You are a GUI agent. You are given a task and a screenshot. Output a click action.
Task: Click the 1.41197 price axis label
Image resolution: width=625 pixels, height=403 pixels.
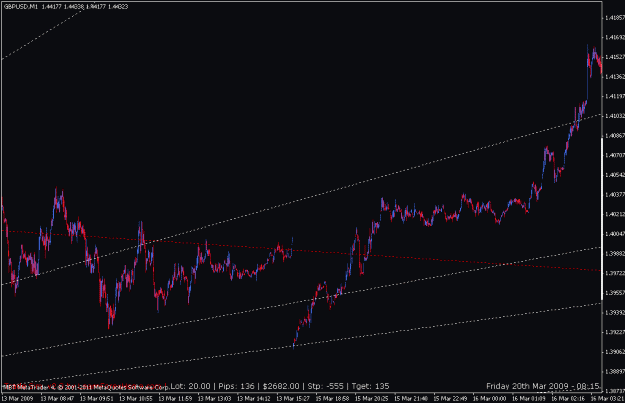pos(615,96)
